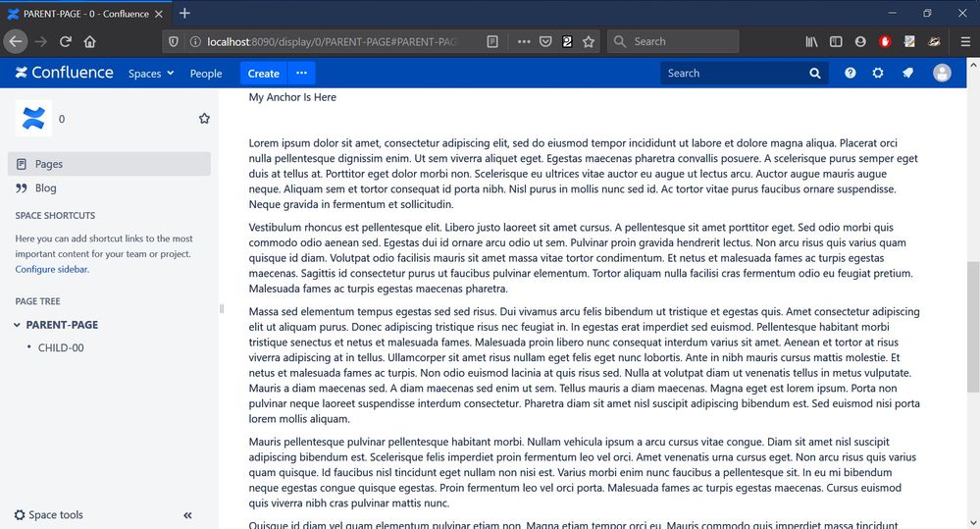Open the Help question mark menu
The height and width of the screenshot is (529, 980).
coord(850,74)
